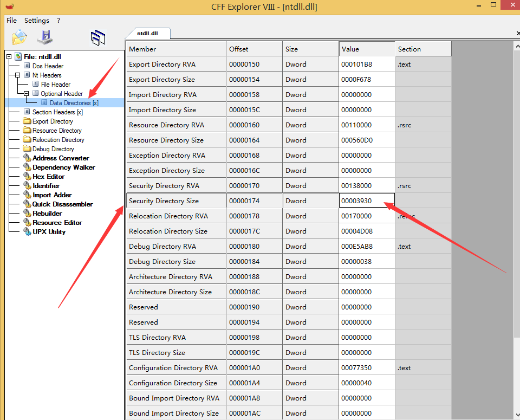
Task: Open the Settings menu
Action: click(36, 21)
